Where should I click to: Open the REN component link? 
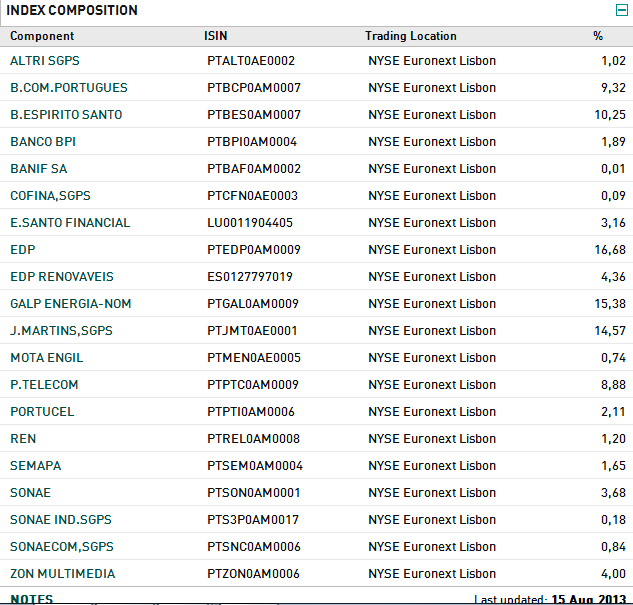(x=23, y=439)
